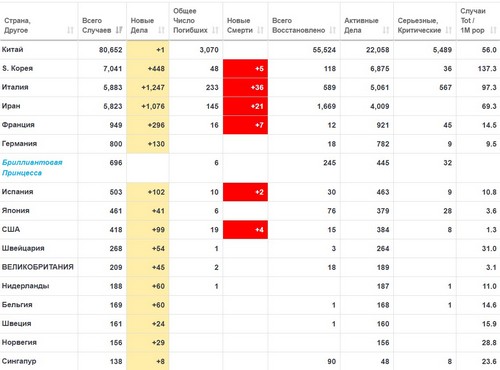The width and height of the screenshot is (500, 370).
Task: Click China's total cases value 80,652
Action: (111, 50)
